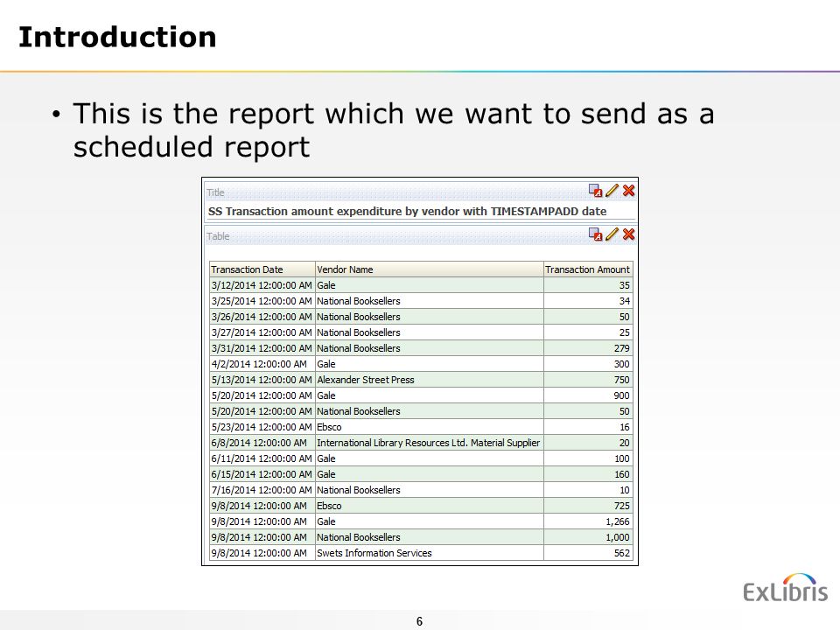
Task: Click the Title section label
Action: tap(215, 192)
